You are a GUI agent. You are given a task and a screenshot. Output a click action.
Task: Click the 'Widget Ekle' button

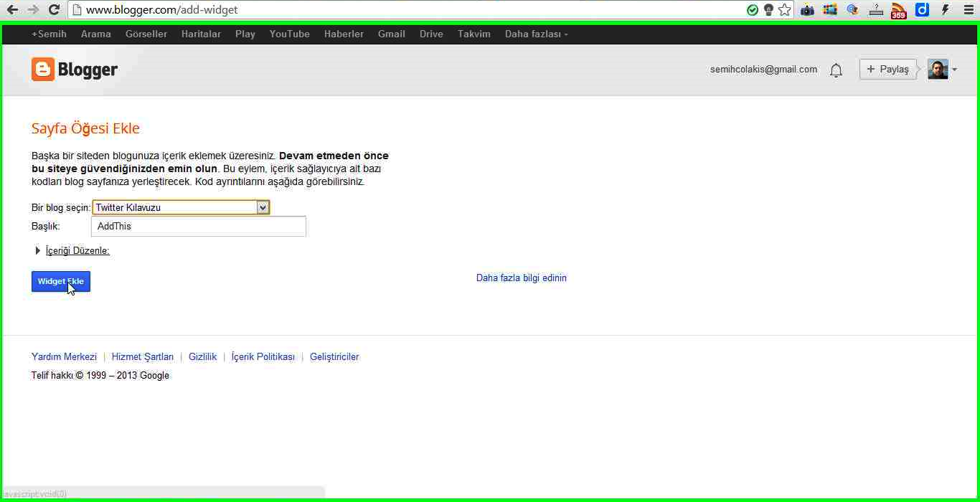tap(61, 282)
